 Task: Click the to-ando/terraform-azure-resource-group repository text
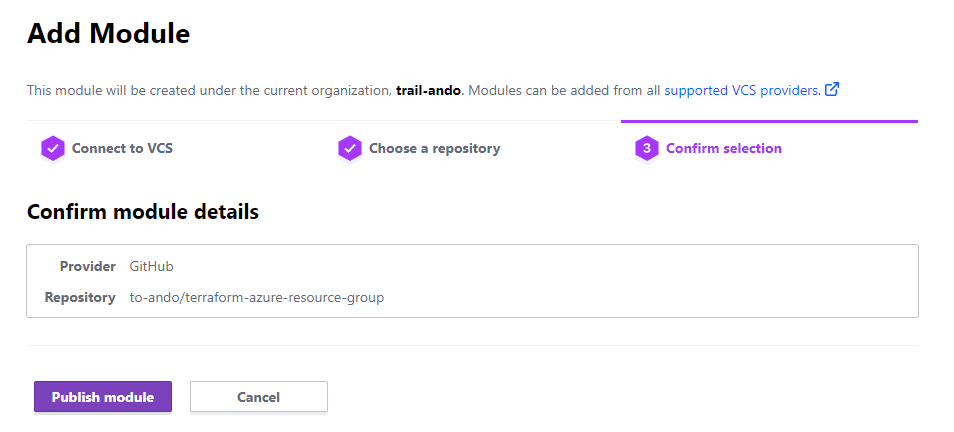tap(257, 297)
